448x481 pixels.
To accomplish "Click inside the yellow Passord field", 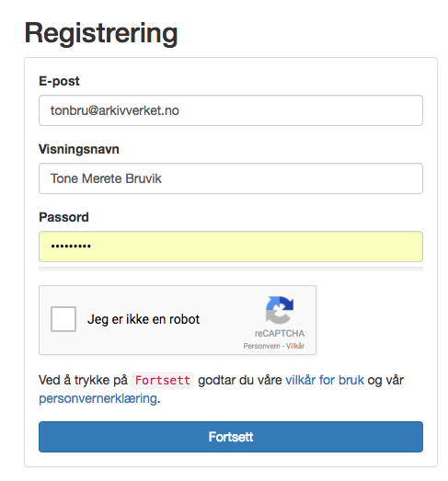I will (231, 246).
